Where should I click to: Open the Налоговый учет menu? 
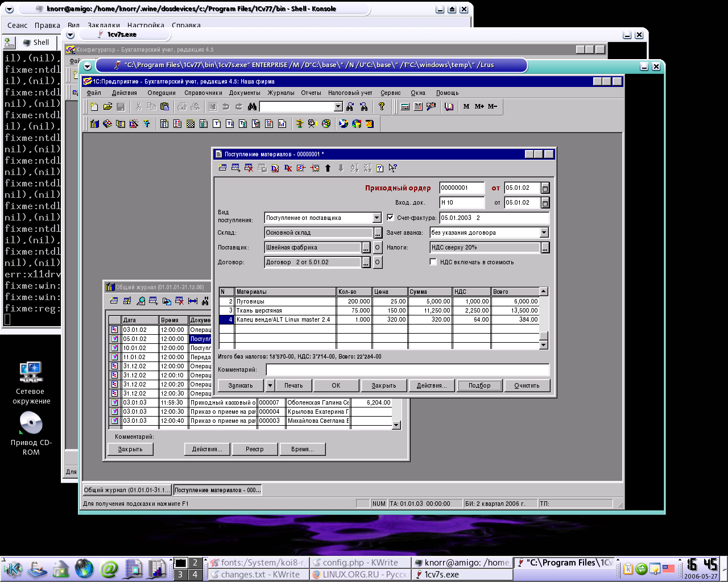pos(350,93)
